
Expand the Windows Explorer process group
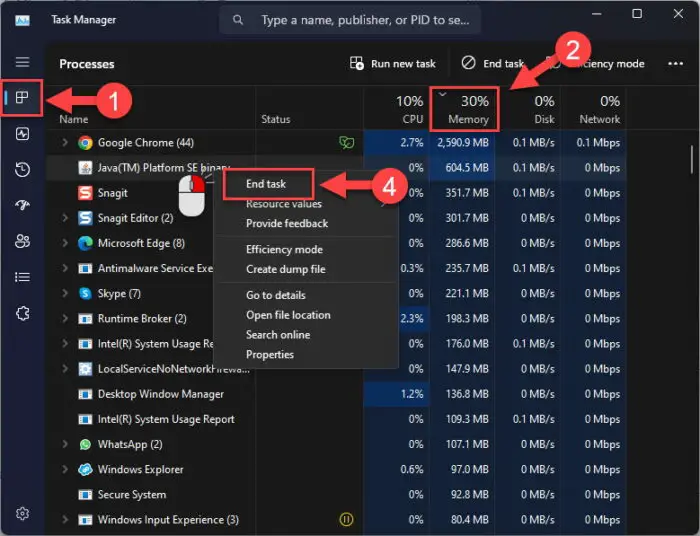(65, 469)
